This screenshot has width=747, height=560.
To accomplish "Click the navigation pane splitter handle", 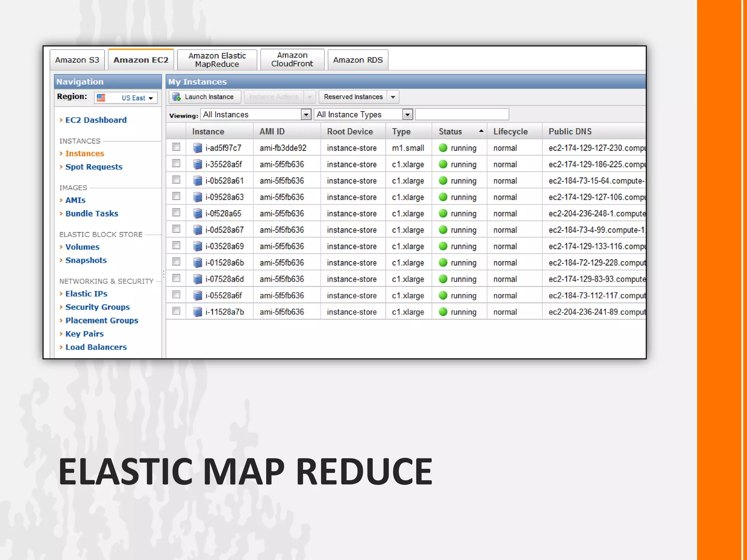I will tap(164, 274).
